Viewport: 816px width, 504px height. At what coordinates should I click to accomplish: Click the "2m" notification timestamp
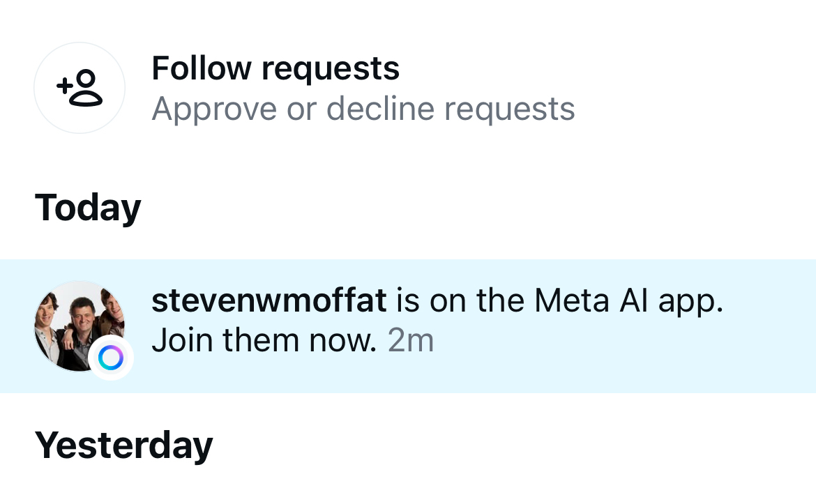411,341
